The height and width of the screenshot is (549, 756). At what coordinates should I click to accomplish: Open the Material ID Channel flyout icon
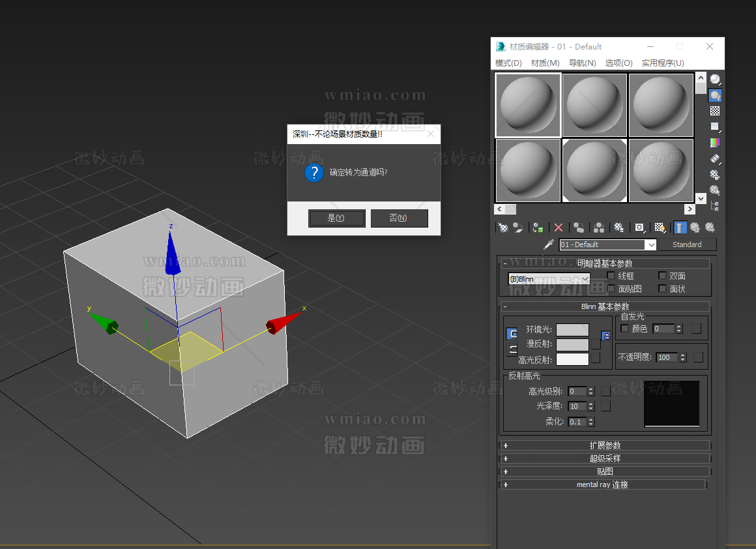(639, 227)
